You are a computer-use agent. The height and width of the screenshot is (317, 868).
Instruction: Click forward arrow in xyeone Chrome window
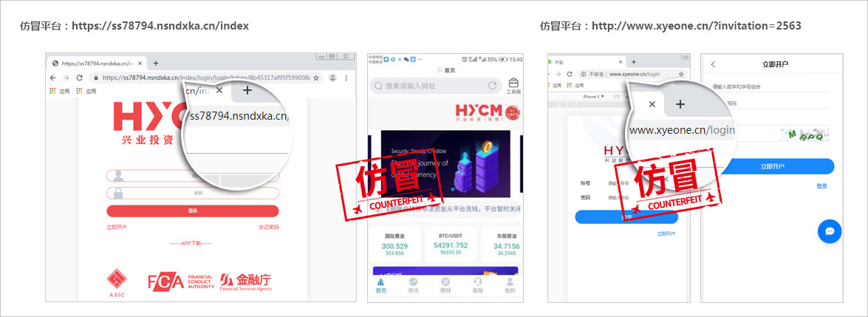558,74
